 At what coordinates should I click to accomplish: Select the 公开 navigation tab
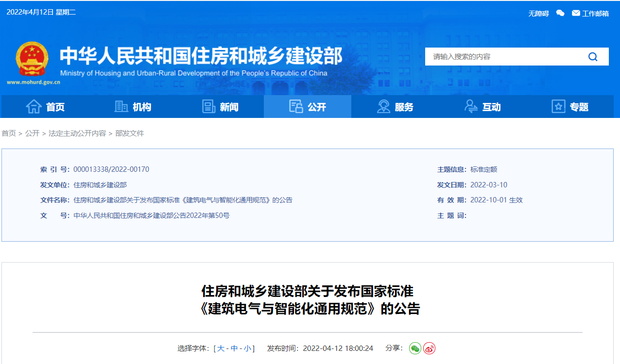pyautogui.click(x=307, y=107)
